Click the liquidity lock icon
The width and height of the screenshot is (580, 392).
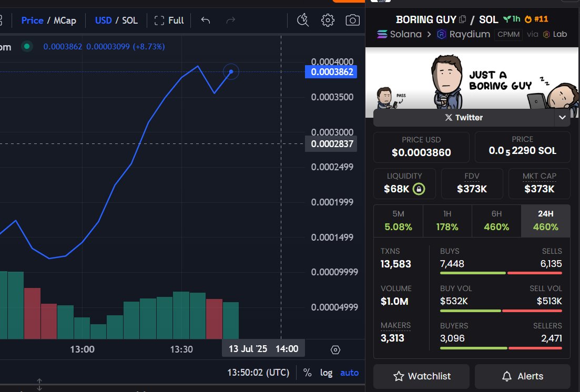tap(419, 189)
